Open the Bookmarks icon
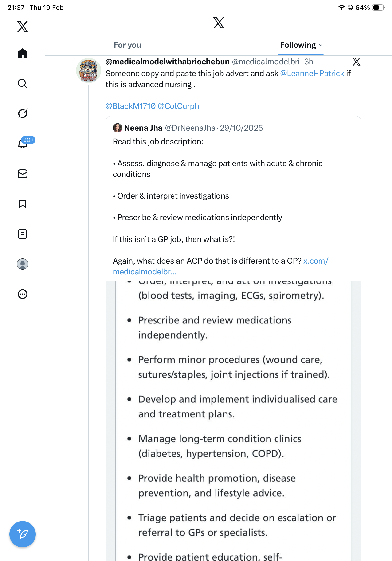 tap(23, 204)
